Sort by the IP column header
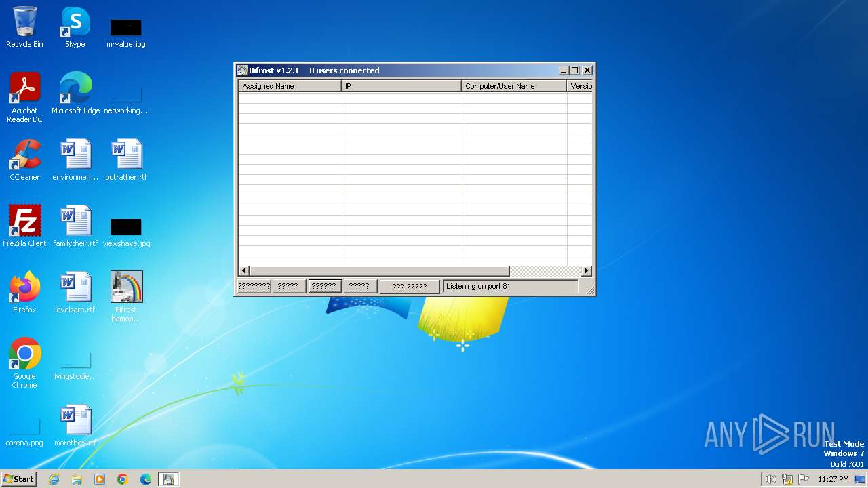The image size is (868, 488). coord(401,86)
